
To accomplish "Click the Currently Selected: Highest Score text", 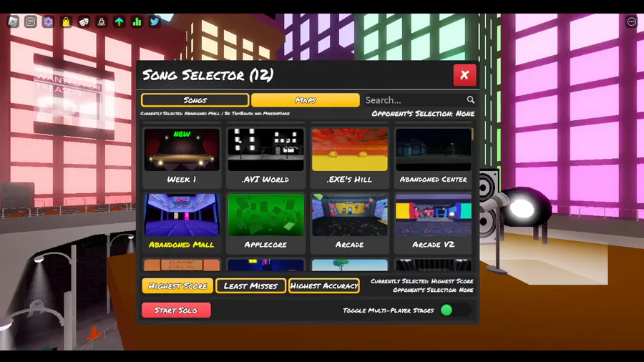I will [x=421, y=281].
